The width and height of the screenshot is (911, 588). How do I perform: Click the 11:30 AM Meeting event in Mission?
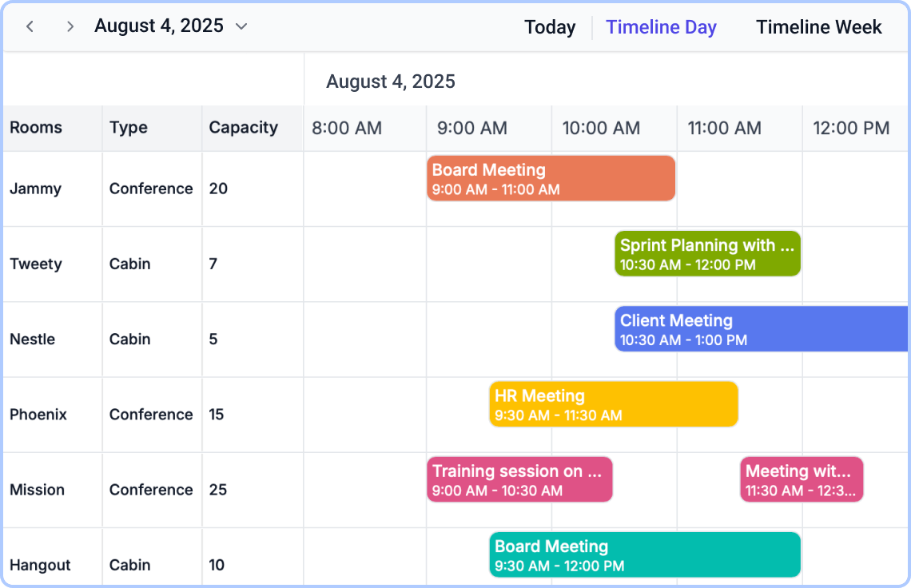(x=802, y=479)
